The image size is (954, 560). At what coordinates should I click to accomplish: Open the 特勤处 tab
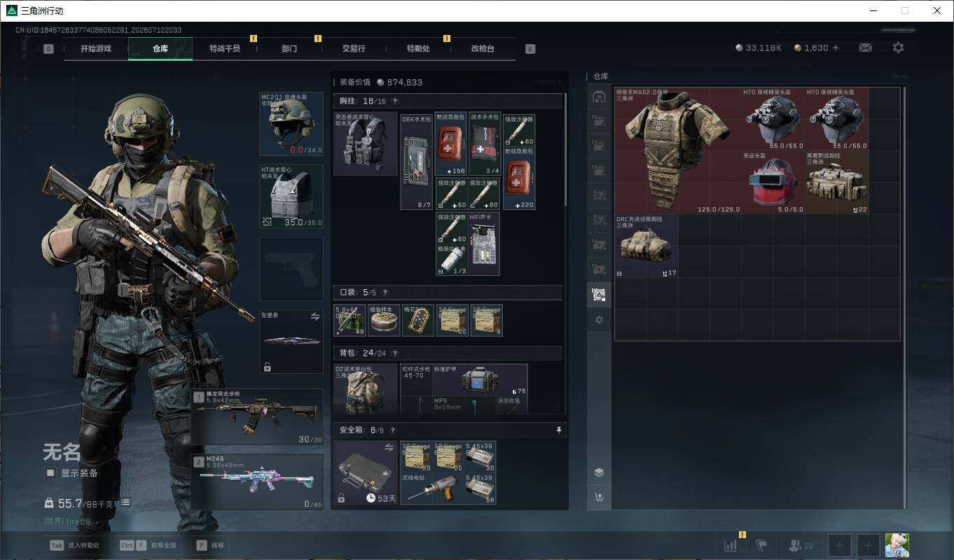tap(418, 49)
